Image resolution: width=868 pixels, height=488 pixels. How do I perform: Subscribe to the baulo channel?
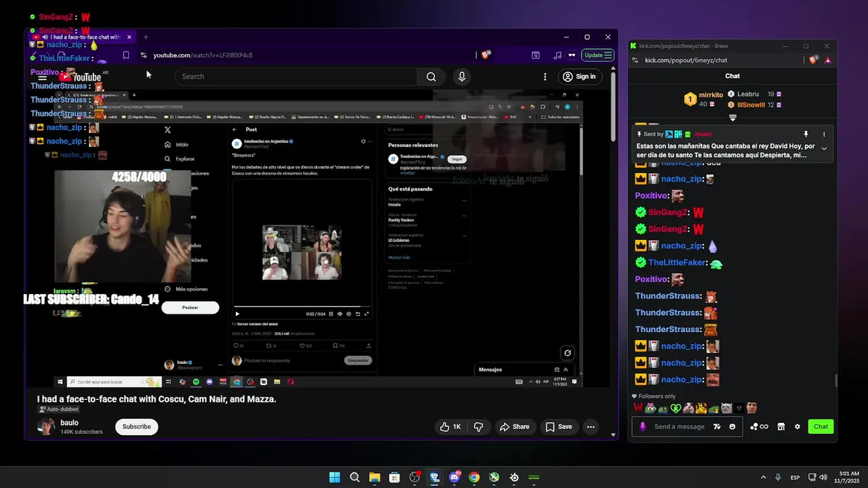[136, 426]
